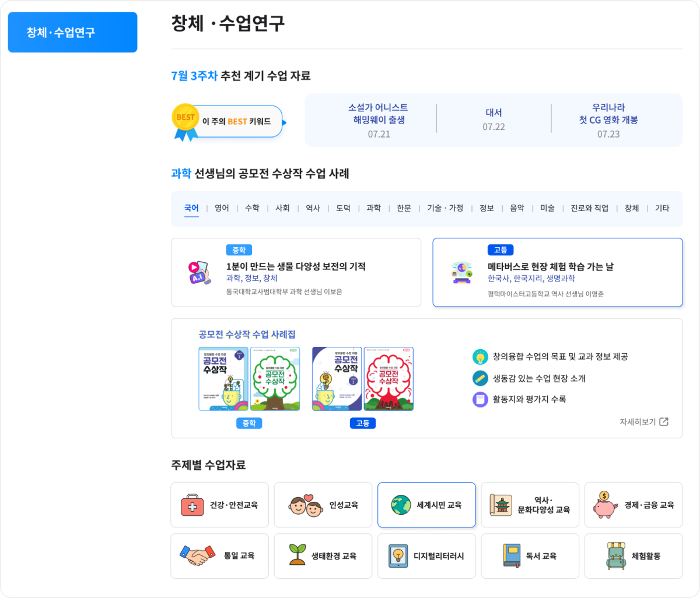Image resolution: width=700 pixels, height=598 pixels.
Task: Click the first-aid kit icon for 건강·안전교육
Action: click(192, 505)
